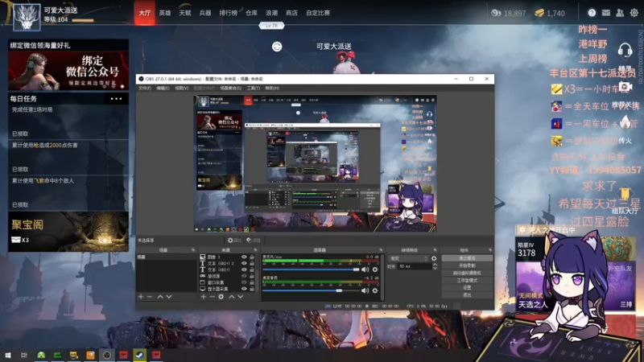Click the refresh icon beside player name
The image size is (644, 362).
(277, 47)
